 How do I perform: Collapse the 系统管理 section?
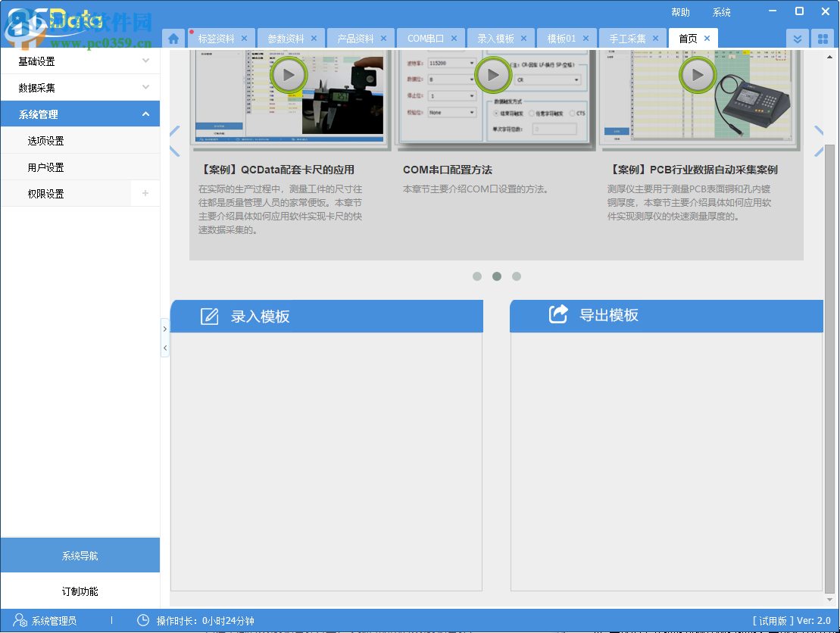[80, 114]
